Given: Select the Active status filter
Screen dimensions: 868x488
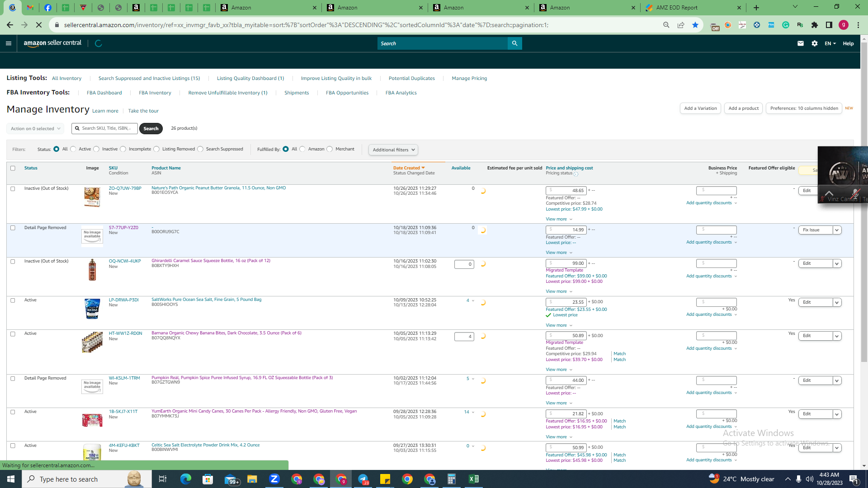Looking at the screenshot, I should pos(73,149).
